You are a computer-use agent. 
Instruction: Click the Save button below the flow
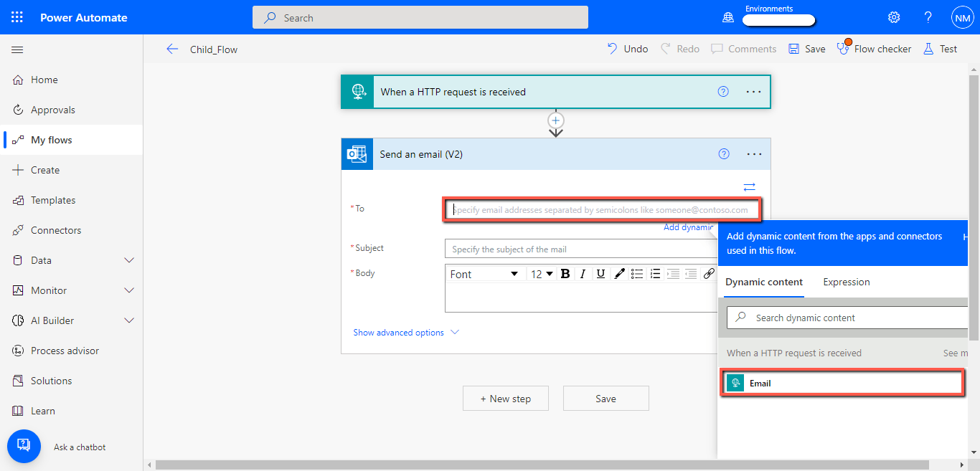click(606, 399)
